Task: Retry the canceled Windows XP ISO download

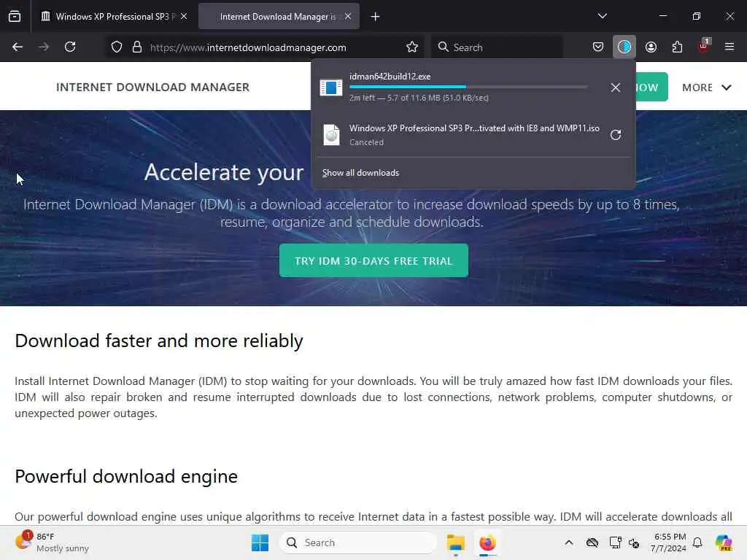Action: coord(616,135)
